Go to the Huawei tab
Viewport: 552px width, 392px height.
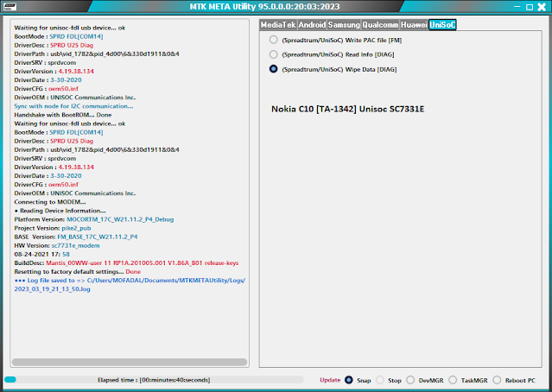coord(414,25)
